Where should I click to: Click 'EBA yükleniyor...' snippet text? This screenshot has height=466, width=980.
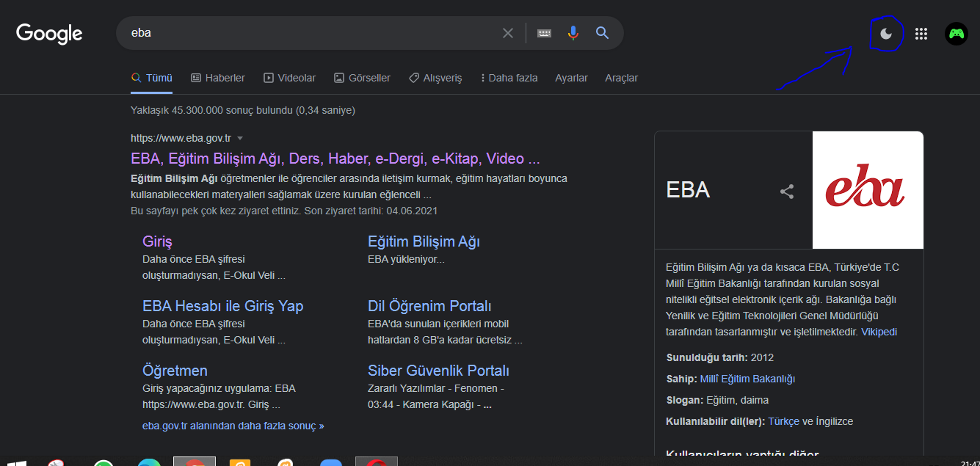tap(406, 259)
